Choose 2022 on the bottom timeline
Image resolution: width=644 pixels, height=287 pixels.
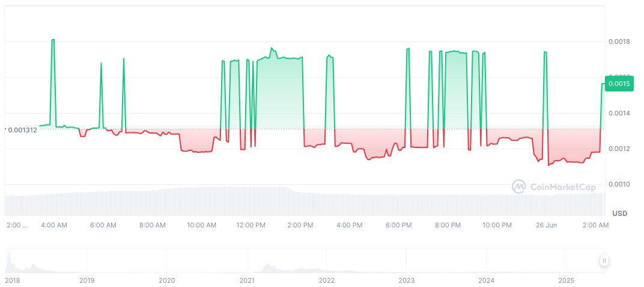coord(327,280)
